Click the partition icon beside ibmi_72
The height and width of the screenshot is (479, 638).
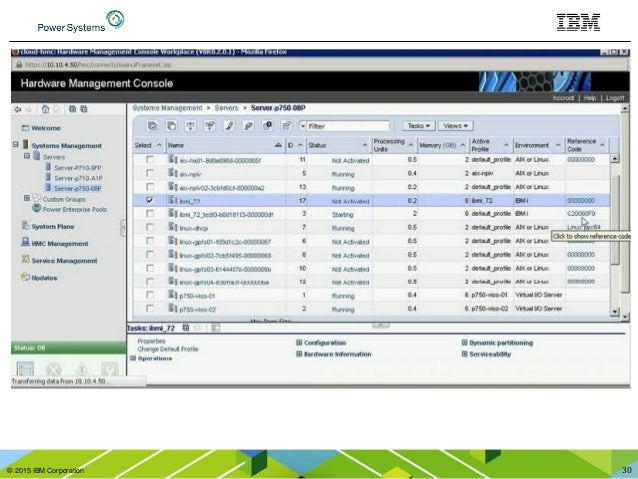coord(173,200)
